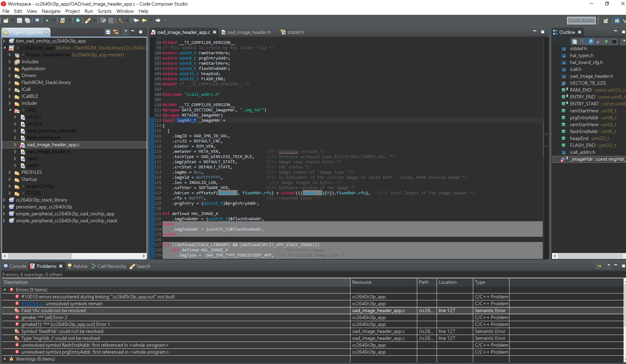Click the Open Perspective icon

click(x=606, y=21)
